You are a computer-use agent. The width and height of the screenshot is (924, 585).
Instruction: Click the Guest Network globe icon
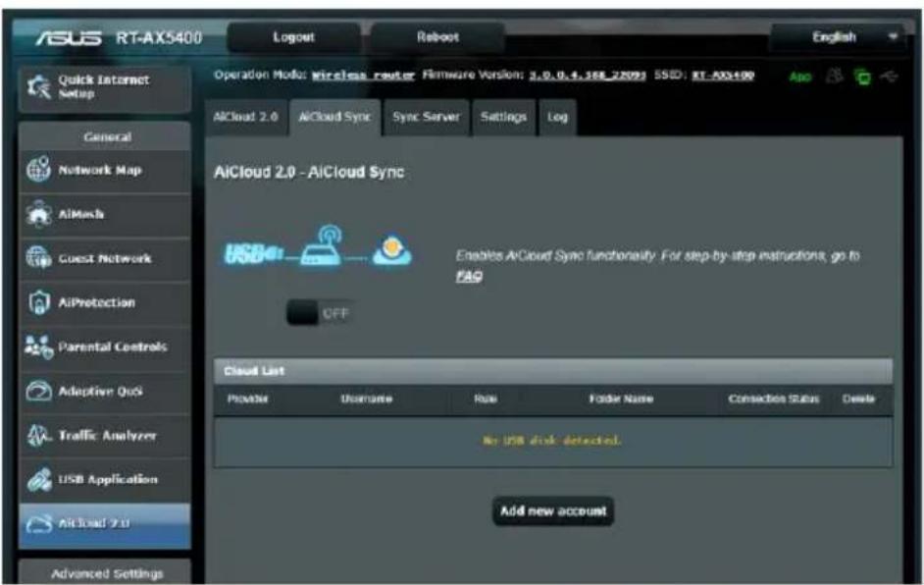pyautogui.click(x=39, y=258)
